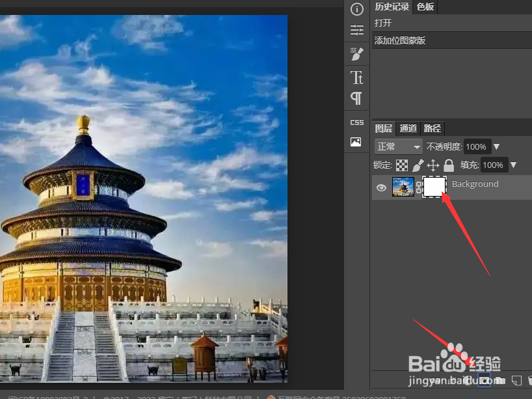Click the layer mask thumbnail on Background
This screenshot has height=399, width=532.
434,187
